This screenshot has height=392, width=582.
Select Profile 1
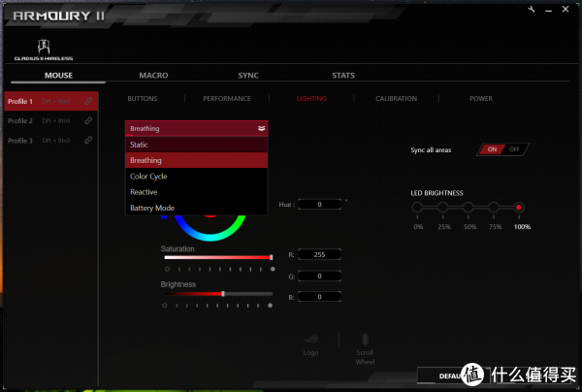tap(51, 101)
